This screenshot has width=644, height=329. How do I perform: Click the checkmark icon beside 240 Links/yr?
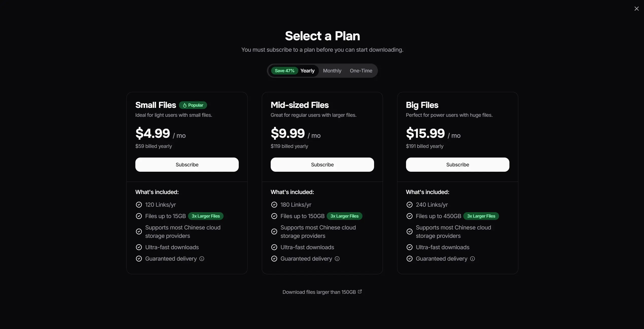pos(410,205)
